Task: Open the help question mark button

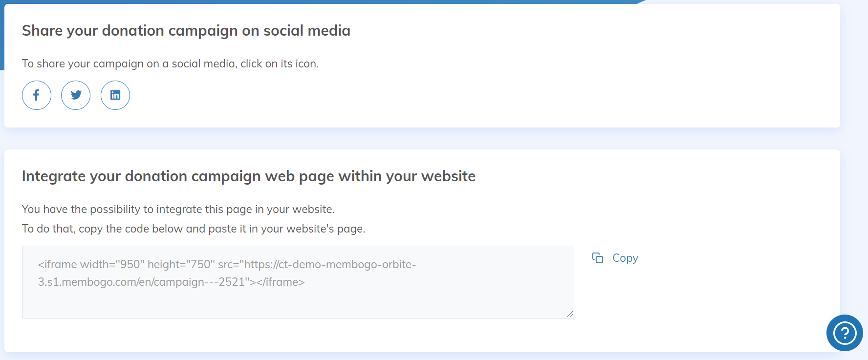Action: point(845,333)
